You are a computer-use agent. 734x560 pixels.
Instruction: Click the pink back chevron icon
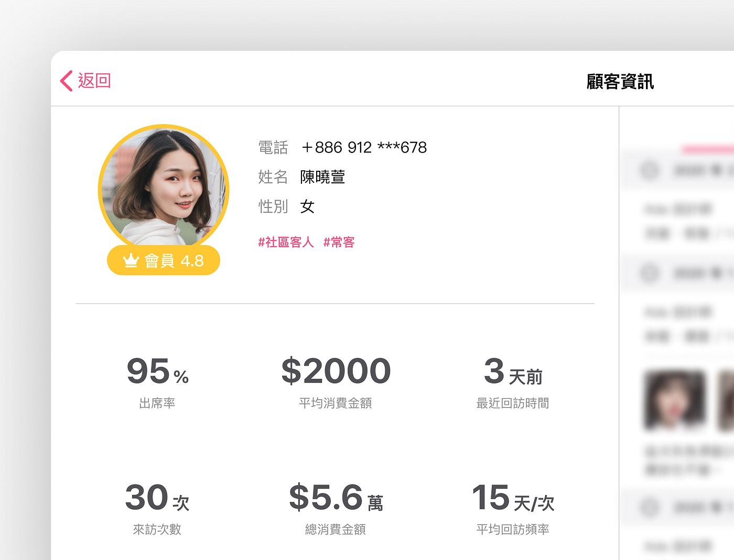pyautogui.click(x=67, y=81)
